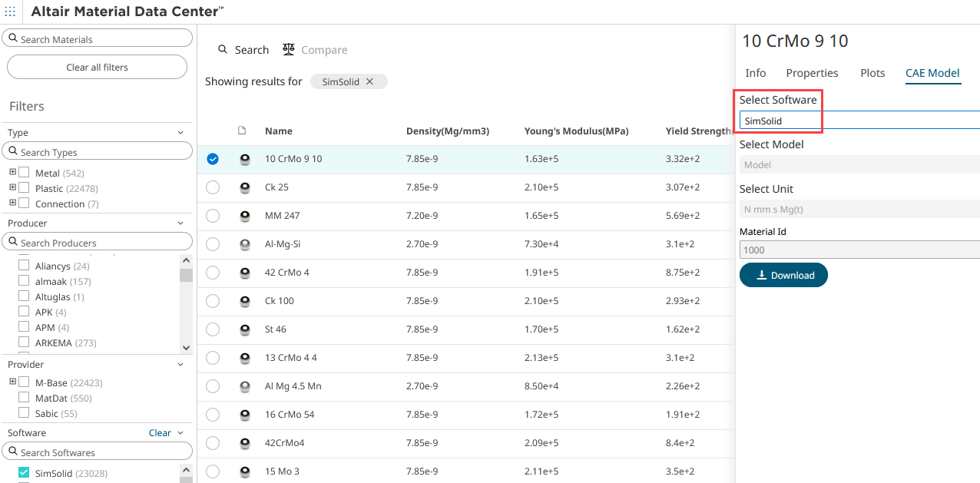The width and height of the screenshot is (980, 483).
Task: Check the Metal type checkbox
Action: 25,173
